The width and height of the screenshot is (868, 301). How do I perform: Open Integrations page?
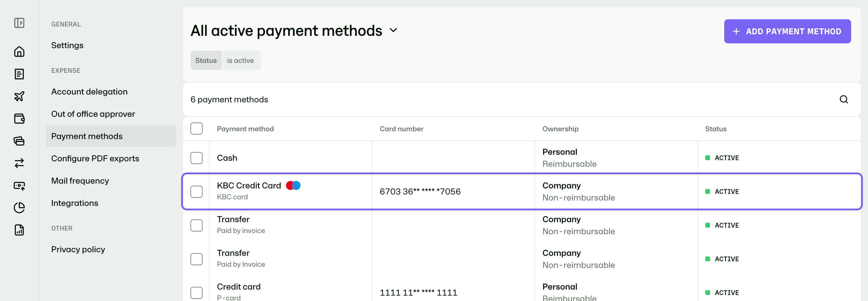point(75,203)
